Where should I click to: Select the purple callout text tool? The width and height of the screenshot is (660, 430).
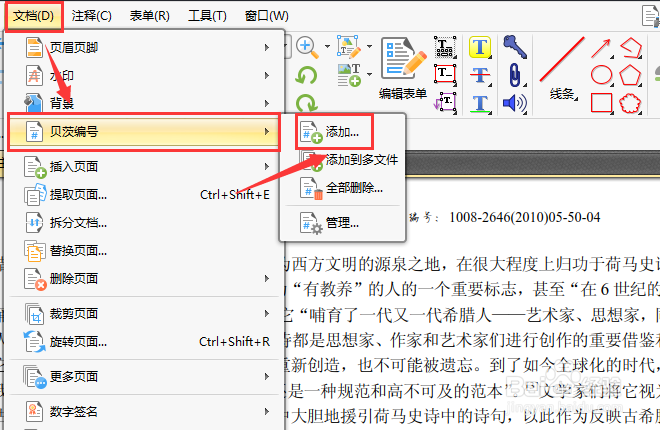(445, 102)
